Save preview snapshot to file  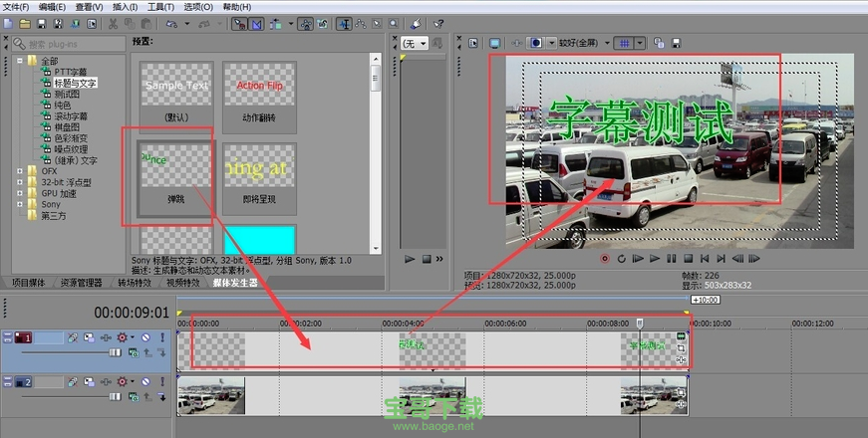[x=677, y=43]
